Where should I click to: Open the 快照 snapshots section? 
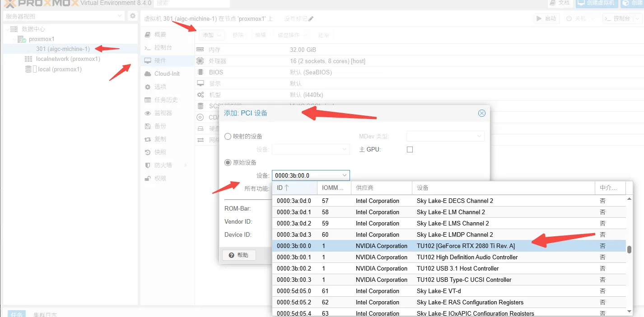pyautogui.click(x=160, y=152)
